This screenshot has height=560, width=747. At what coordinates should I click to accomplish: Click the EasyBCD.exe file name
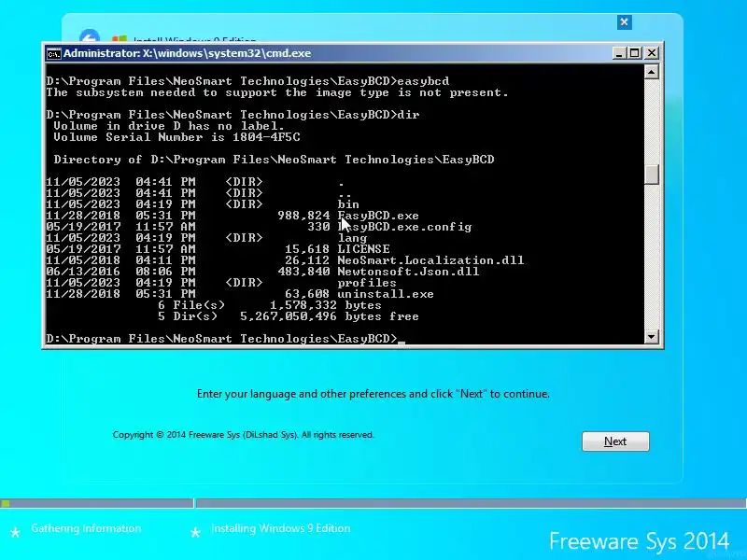click(x=378, y=216)
